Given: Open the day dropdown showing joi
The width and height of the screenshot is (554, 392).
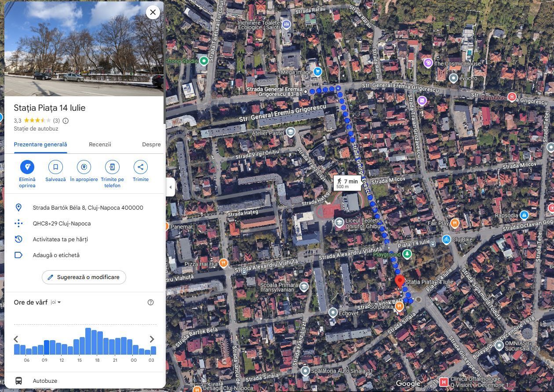Looking at the screenshot, I should (x=56, y=302).
